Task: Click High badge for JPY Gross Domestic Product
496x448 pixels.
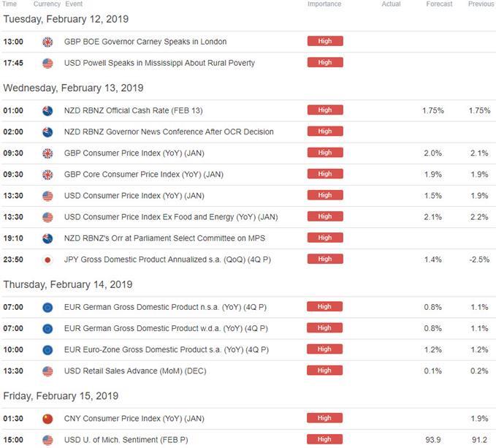Action: [x=325, y=259]
